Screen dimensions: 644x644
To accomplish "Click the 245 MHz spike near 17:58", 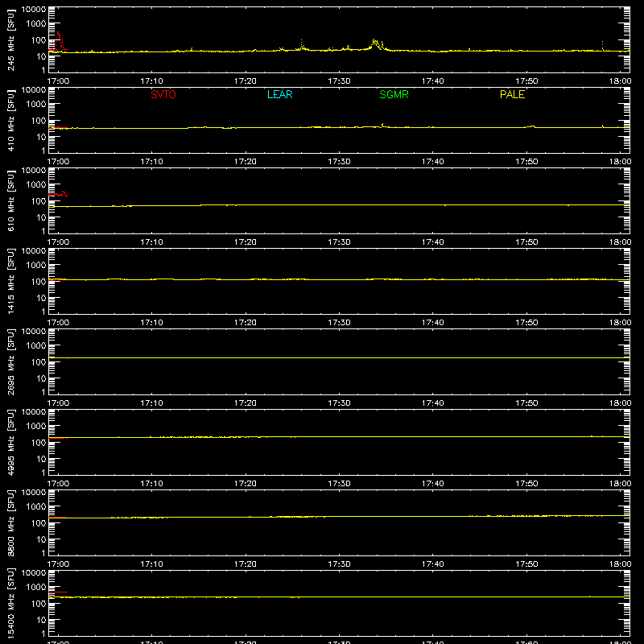I will (602, 46).
